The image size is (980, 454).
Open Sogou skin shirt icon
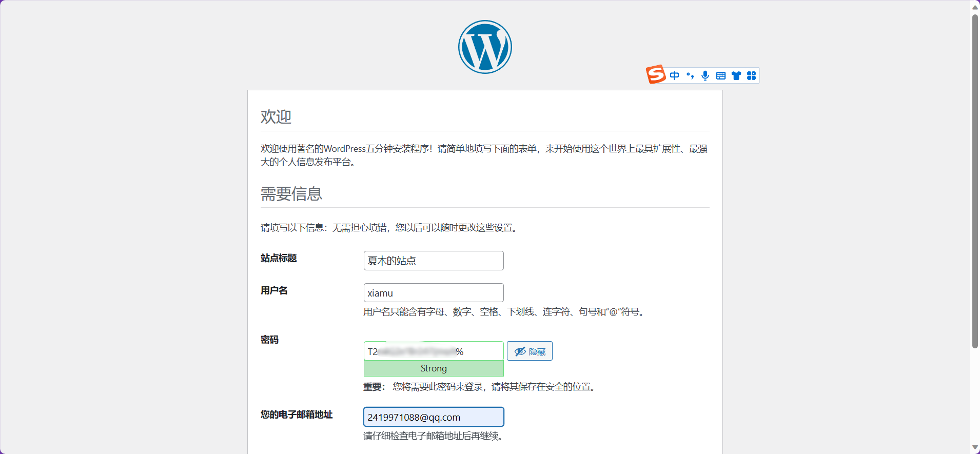pyautogui.click(x=736, y=76)
